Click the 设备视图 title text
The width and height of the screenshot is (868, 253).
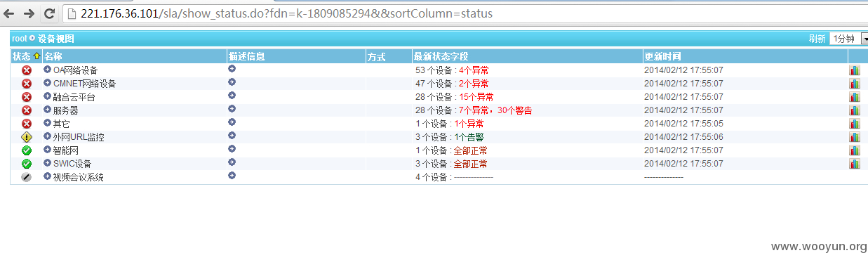pos(55,39)
